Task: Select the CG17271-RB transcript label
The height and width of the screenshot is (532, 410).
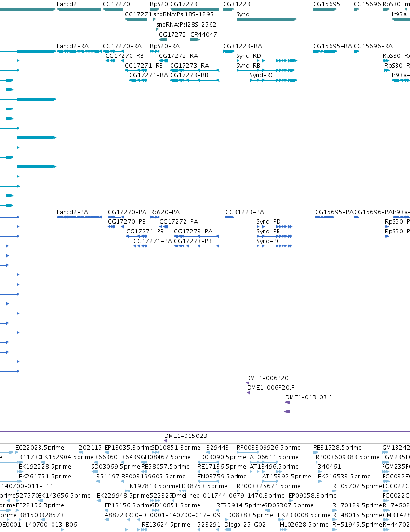Action: [x=144, y=66]
